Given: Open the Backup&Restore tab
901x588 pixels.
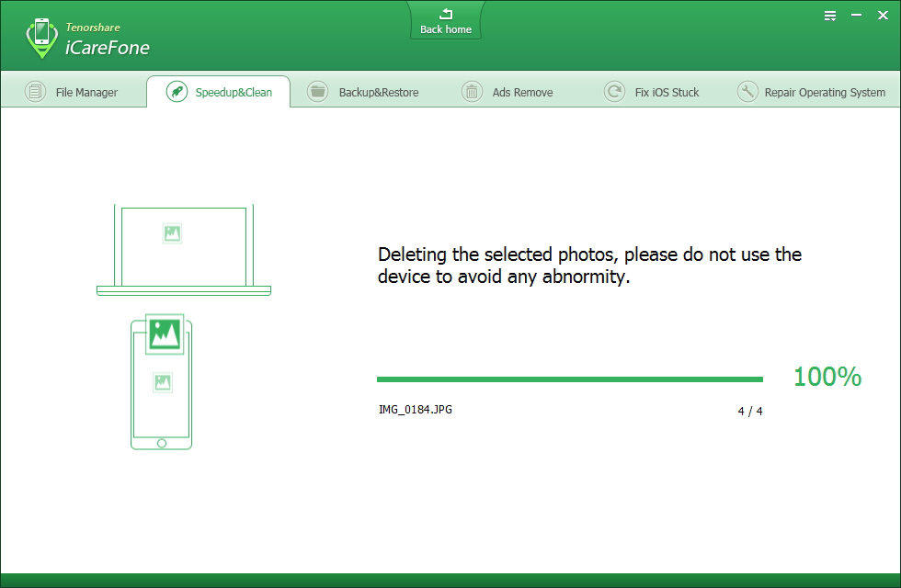Looking at the screenshot, I should 363,92.
